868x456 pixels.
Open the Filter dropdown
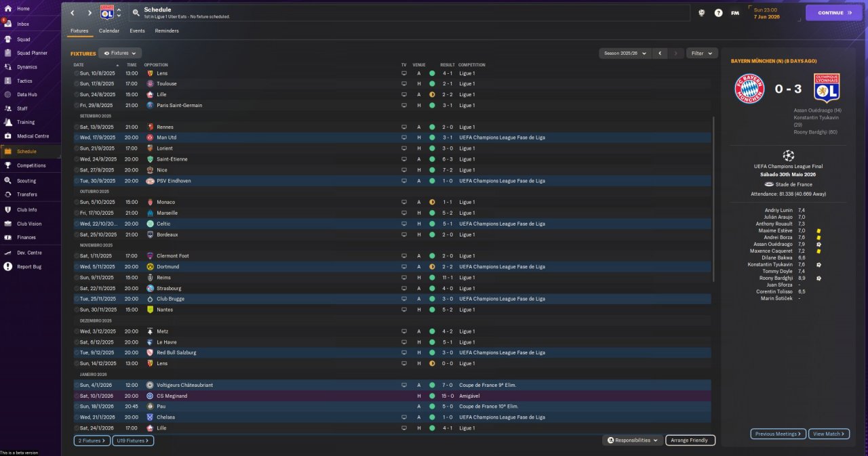pyautogui.click(x=702, y=53)
